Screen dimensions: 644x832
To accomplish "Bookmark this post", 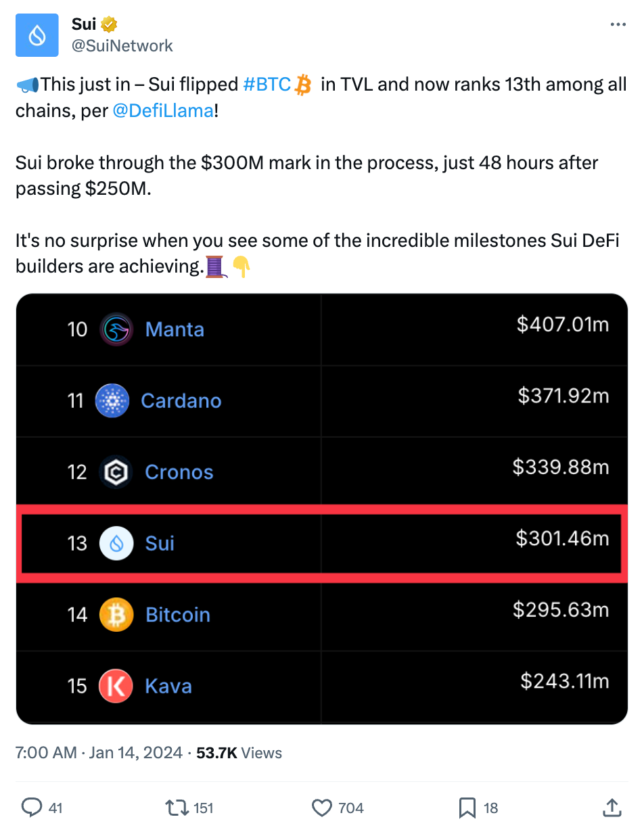I will pyautogui.click(x=467, y=807).
